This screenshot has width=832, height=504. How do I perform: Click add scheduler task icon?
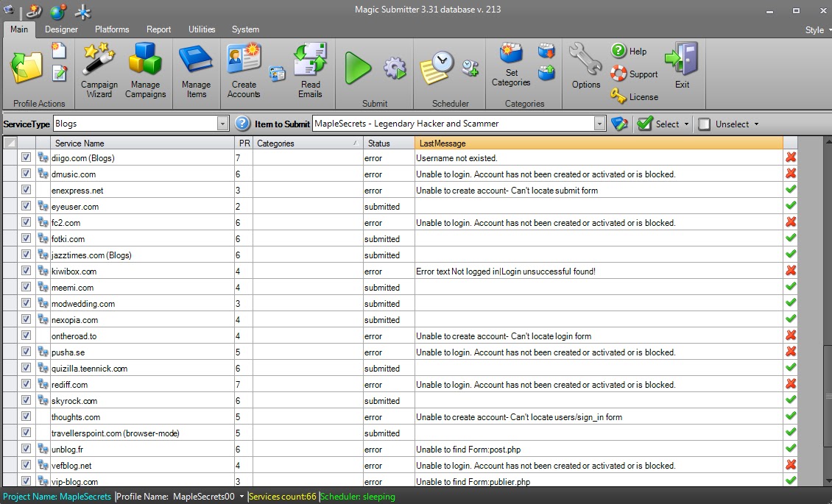click(x=470, y=67)
